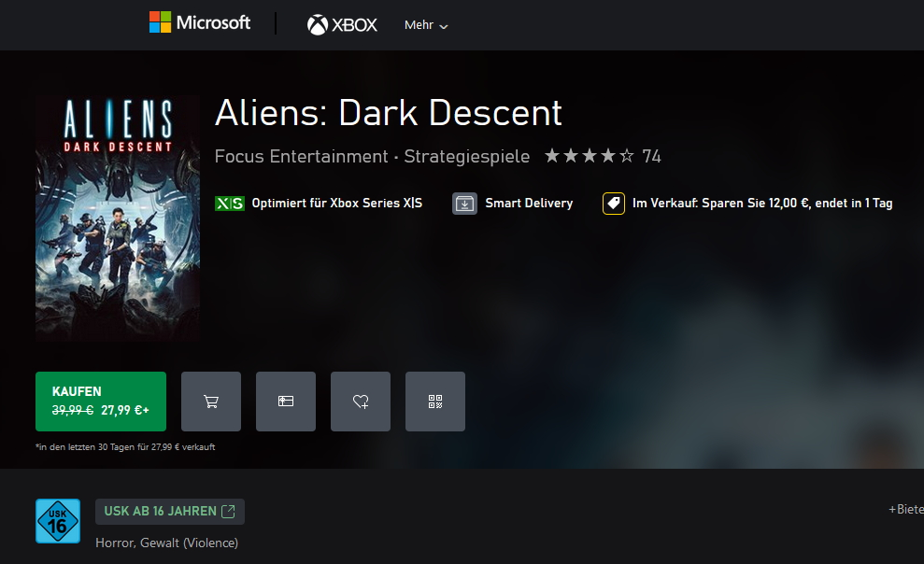This screenshot has width=924, height=564.
Task: Click the rating count 74
Action: tap(652, 156)
